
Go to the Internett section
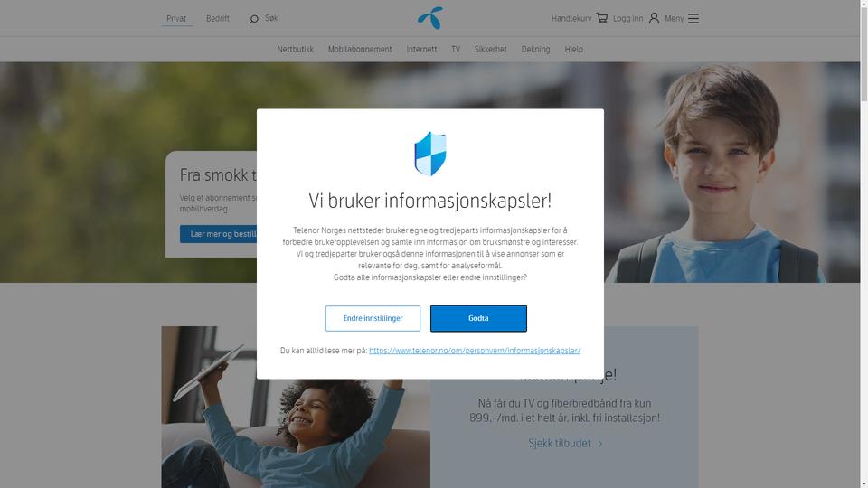point(421,49)
